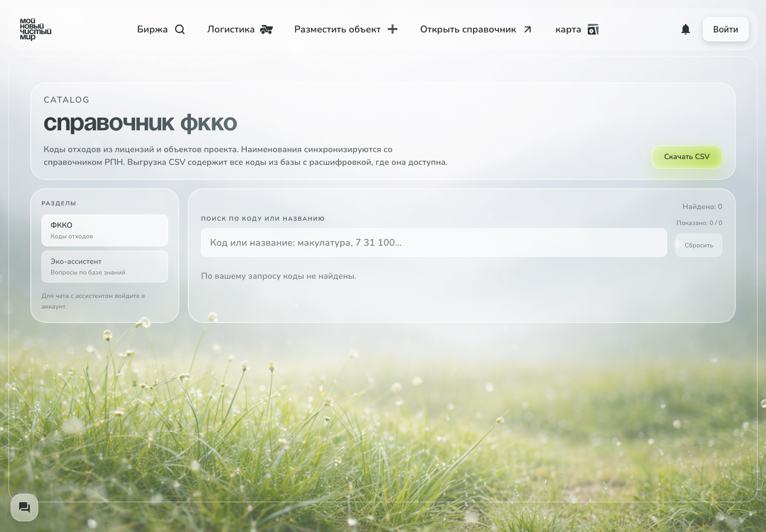
Task: Download the catalog via Скачать CSV
Action: click(687, 156)
